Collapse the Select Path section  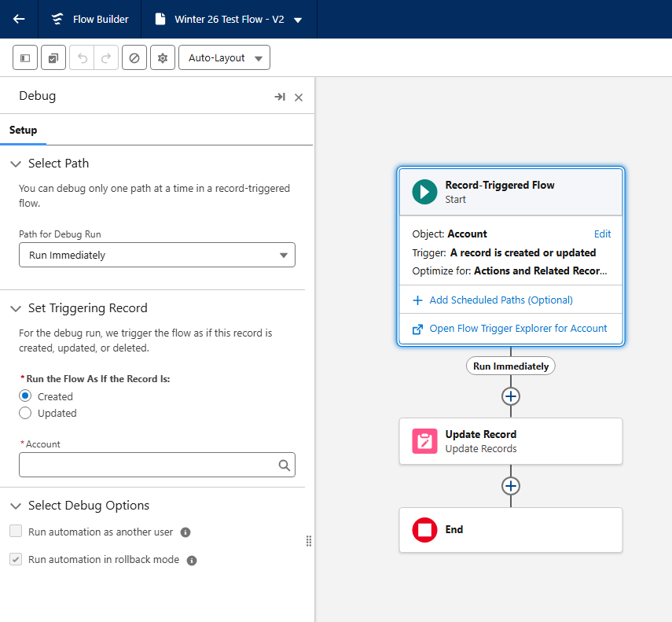click(16, 164)
